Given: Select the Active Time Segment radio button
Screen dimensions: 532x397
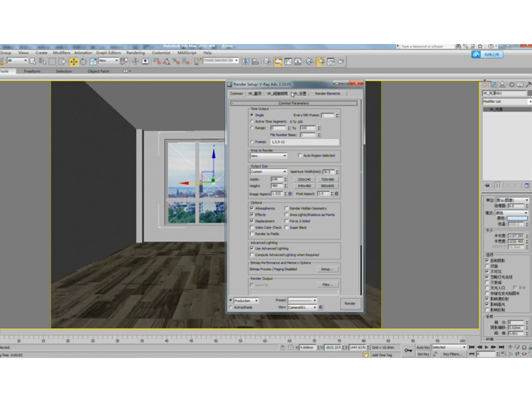Looking at the screenshot, I should pos(252,121).
